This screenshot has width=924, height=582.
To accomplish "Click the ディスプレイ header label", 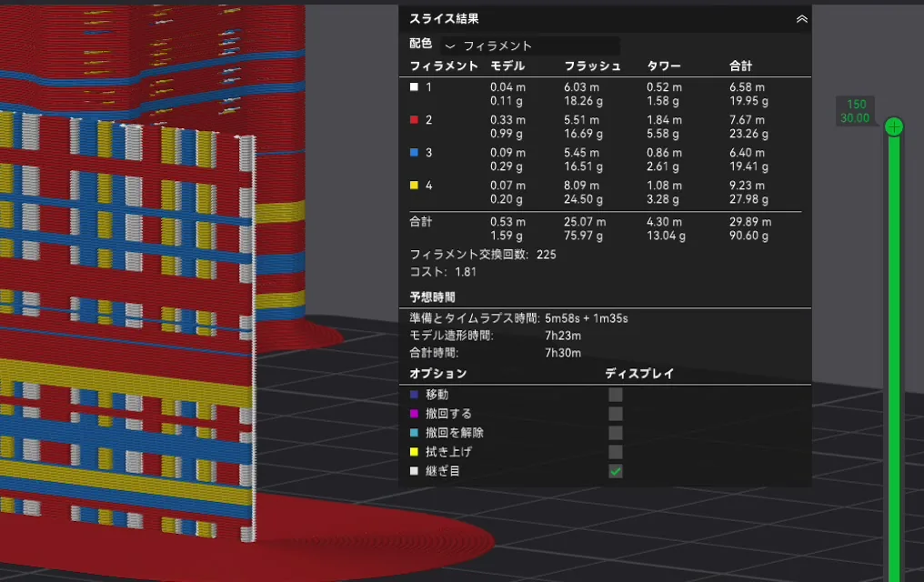I will [x=639, y=374].
